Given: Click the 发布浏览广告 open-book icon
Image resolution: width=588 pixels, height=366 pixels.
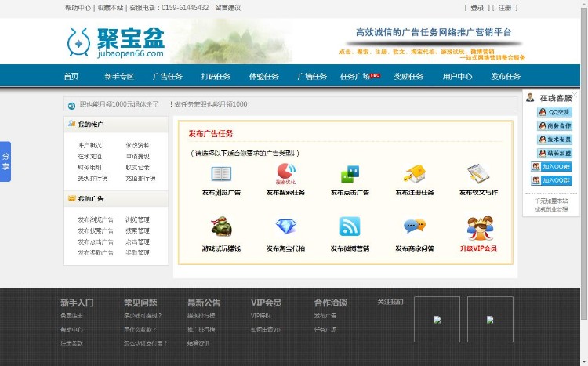Looking at the screenshot, I should click(x=221, y=174).
